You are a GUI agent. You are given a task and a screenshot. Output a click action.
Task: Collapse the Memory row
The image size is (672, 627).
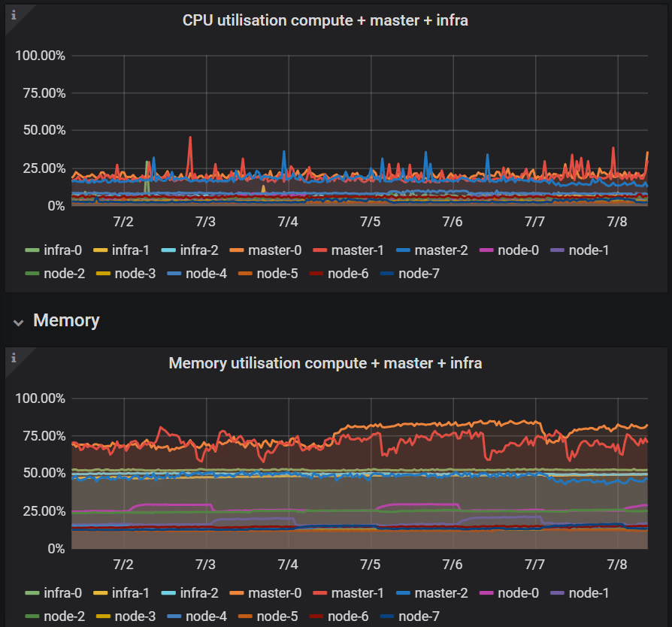pyautogui.click(x=18, y=320)
